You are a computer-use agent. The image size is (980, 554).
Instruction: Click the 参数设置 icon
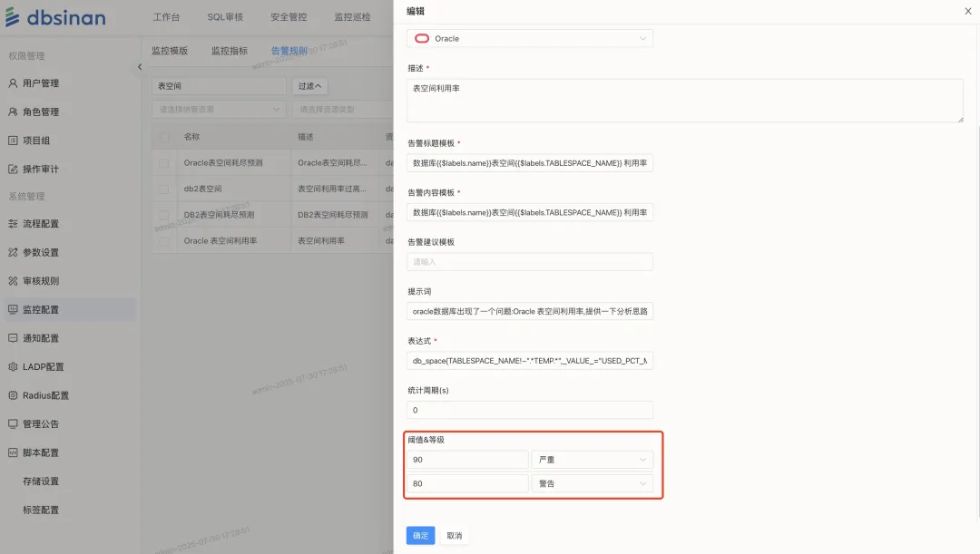pos(13,252)
